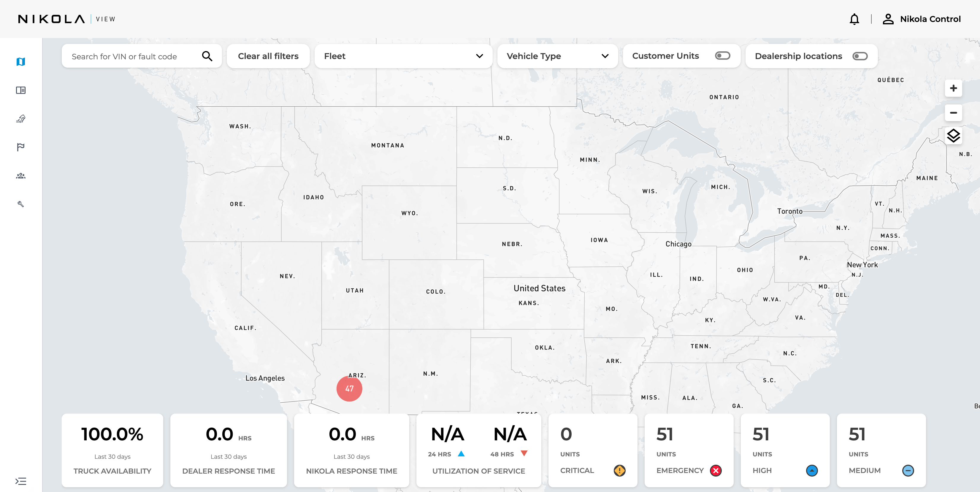Zoom out the map with minus button
This screenshot has width=980, height=492.
coord(953,113)
